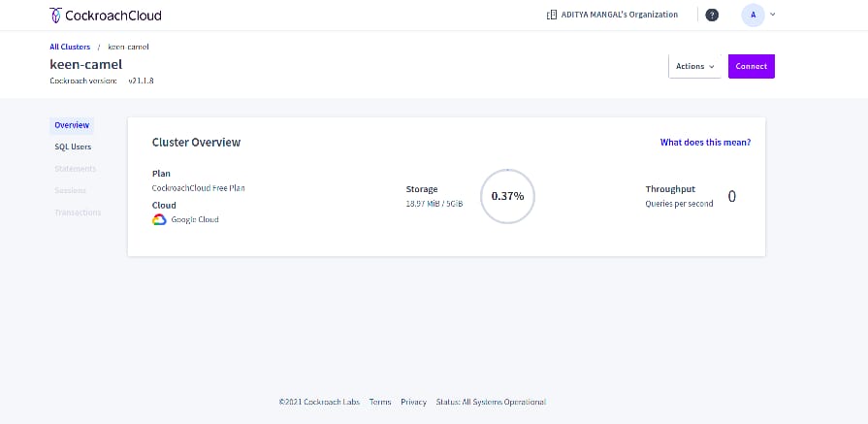This screenshot has width=868, height=424.
Task: Click the ©2021 Cockroach Labs text
Action: click(x=319, y=402)
